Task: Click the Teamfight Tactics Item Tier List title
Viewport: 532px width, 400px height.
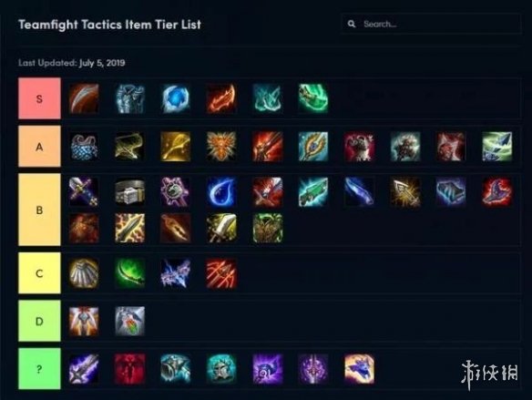Action: tap(109, 25)
